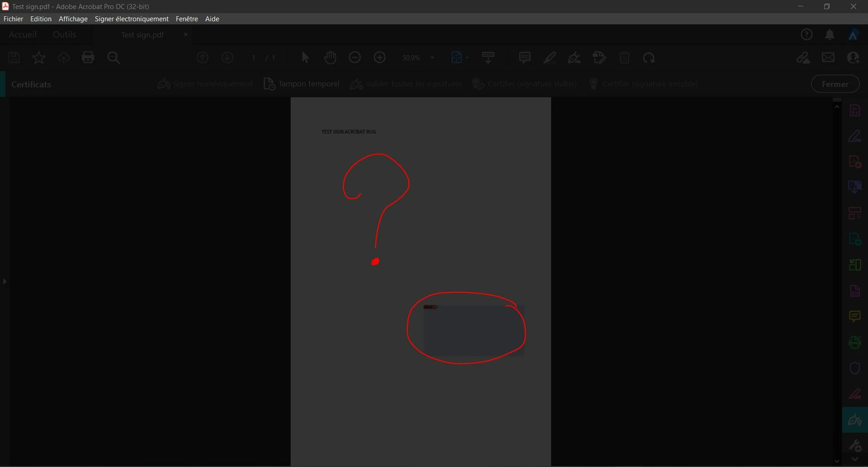Open the active Certificates side tool

(x=854, y=420)
